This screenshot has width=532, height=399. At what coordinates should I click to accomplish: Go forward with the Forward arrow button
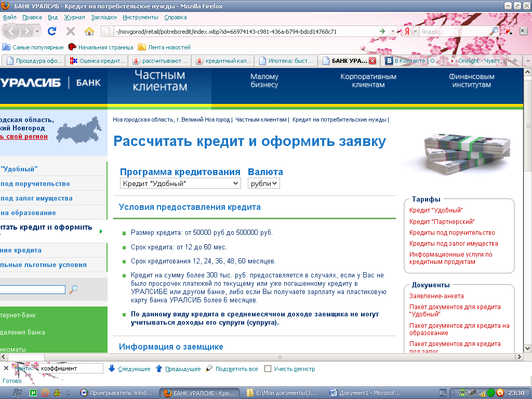26,32
